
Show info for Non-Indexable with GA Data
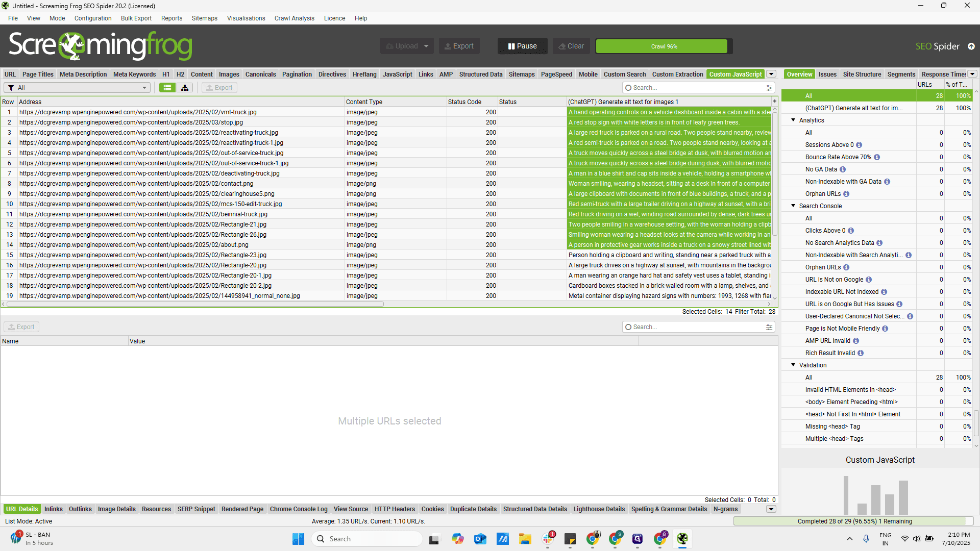[x=887, y=182]
